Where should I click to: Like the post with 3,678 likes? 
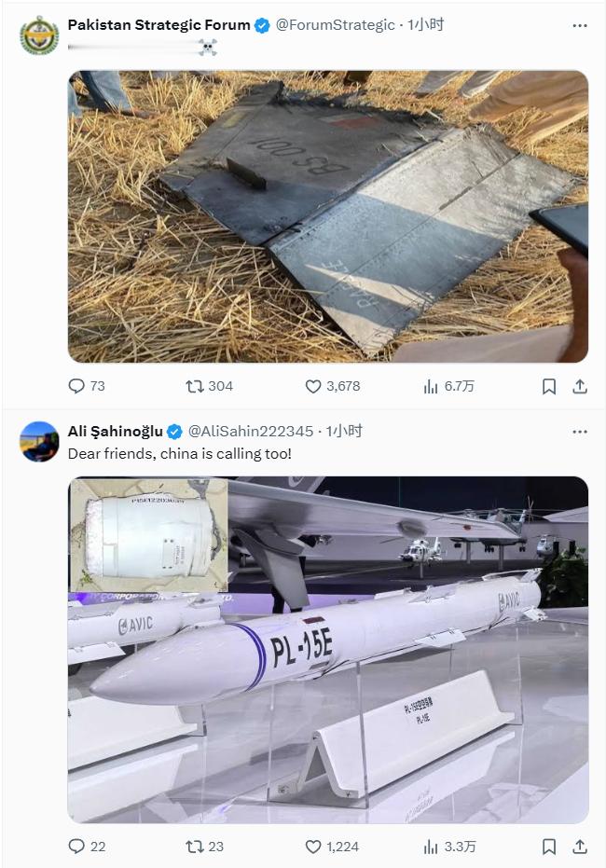coord(333,386)
